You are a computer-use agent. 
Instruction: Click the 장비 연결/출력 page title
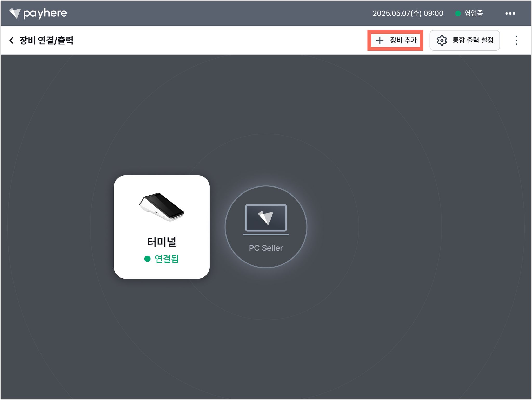click(x=46, y=40)
